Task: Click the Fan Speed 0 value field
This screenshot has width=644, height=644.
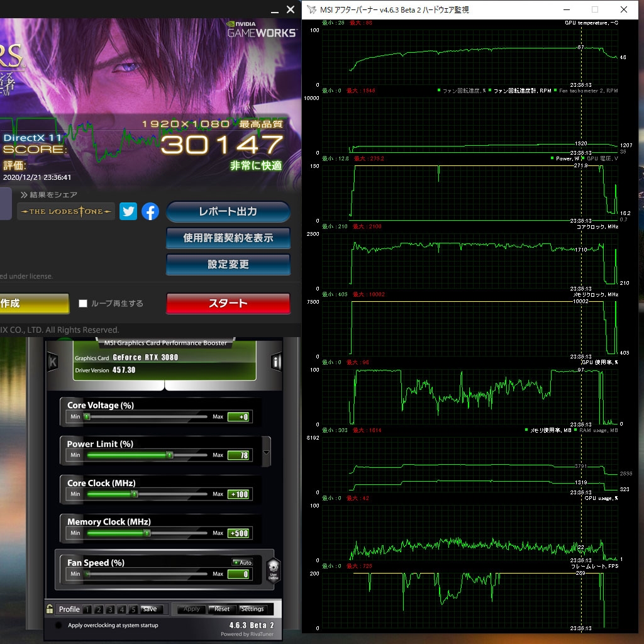Action: tap(238, 574)
